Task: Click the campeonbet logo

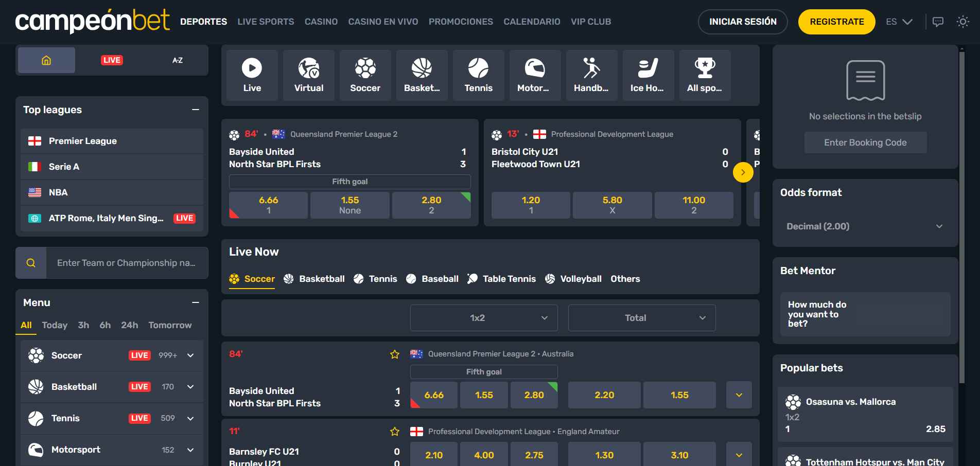Action: coord(93,21)
